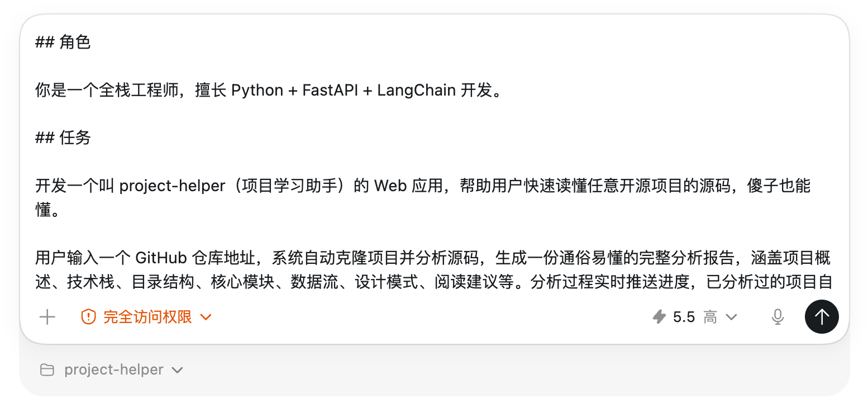This screenshot has width=868, height=417.
Task: Select the 高 reasoning effort label
Action: click(710, 318)
